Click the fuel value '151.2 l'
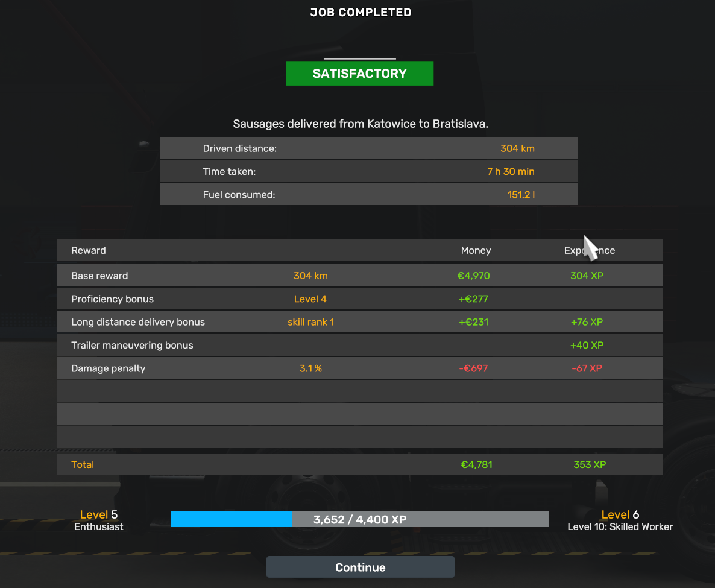This screenshot has height=588, width=715. (x=521, y=195)
